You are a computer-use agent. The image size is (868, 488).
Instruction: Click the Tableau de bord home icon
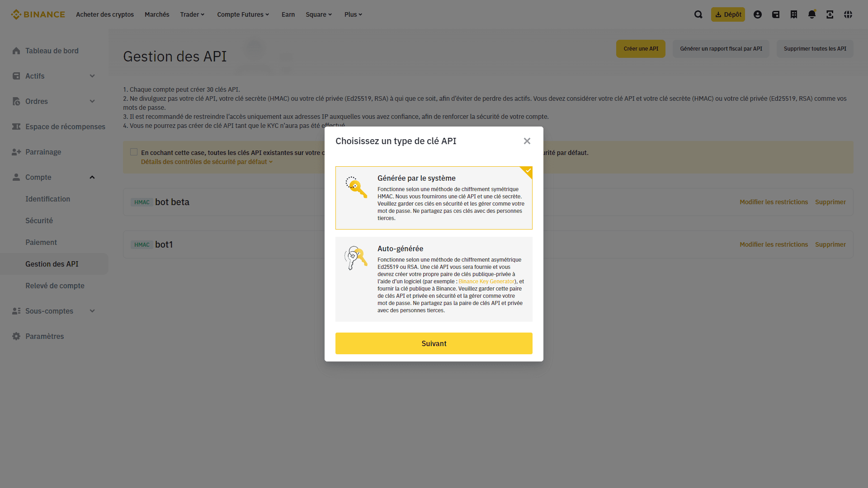click(16, 51)
